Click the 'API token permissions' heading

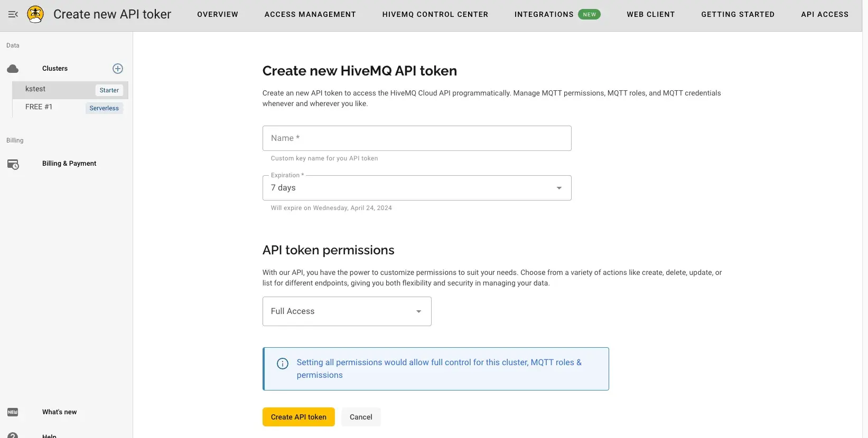tap(329, 250)
